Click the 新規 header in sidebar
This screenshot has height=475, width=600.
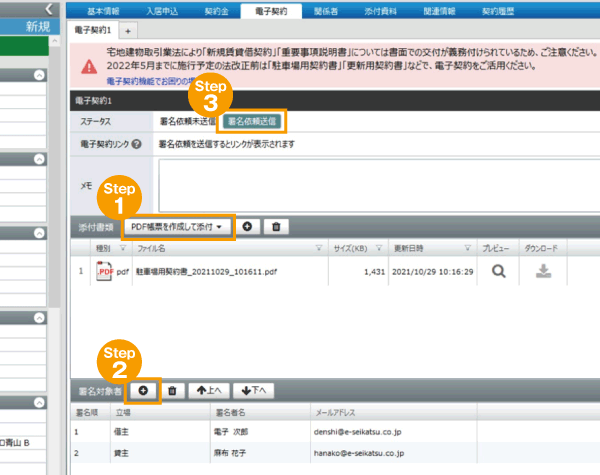point(38,27)
